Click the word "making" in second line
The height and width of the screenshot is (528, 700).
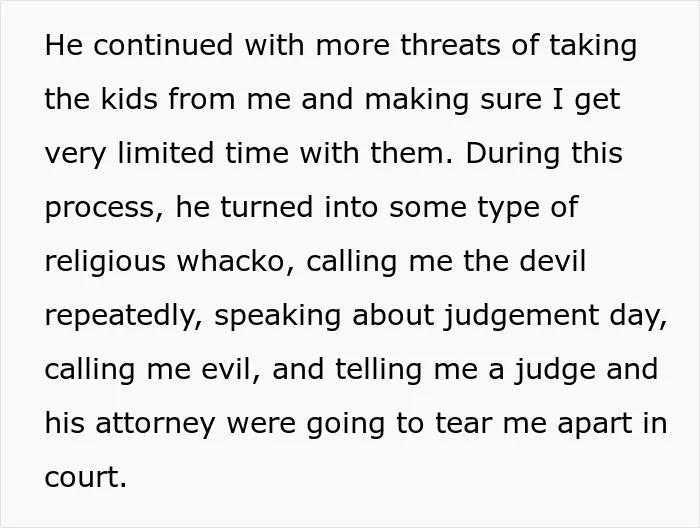(417, 100)
